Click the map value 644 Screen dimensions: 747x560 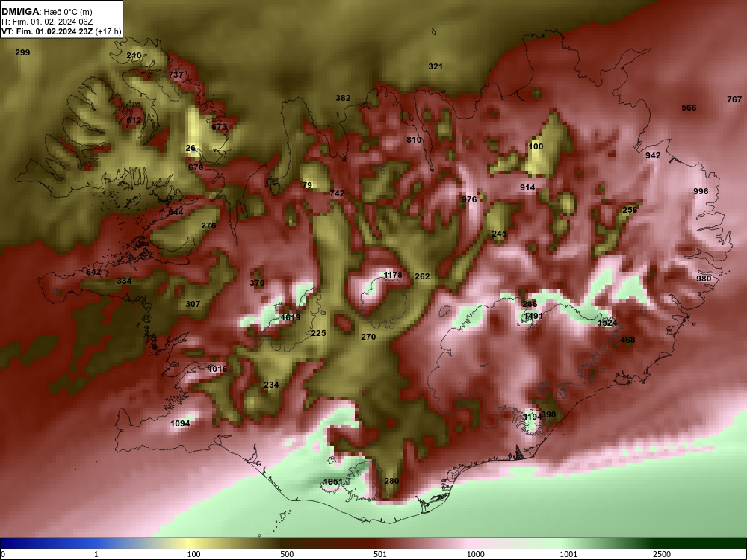tap(176, 212)
